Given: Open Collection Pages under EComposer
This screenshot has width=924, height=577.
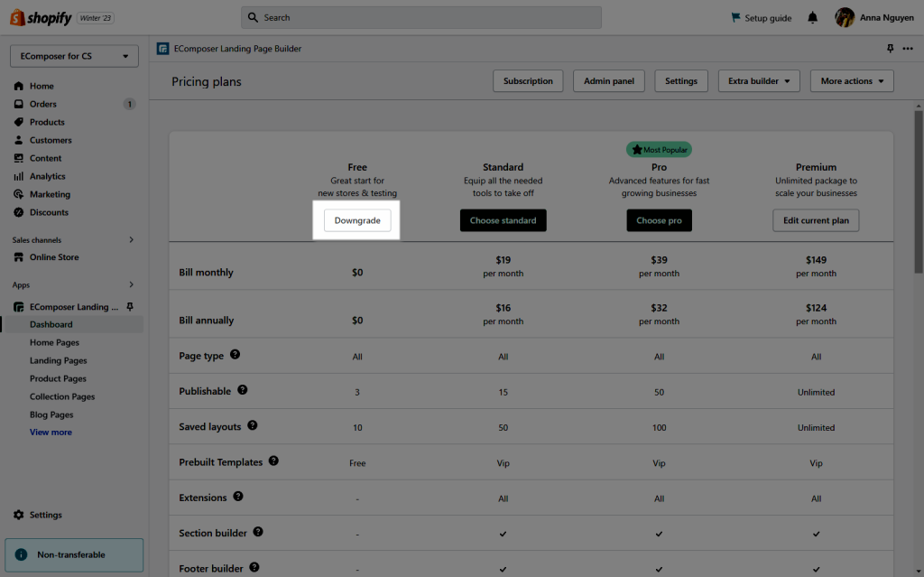Looking at the screenshot, I should pyautogui.click(x=62, y=396).
